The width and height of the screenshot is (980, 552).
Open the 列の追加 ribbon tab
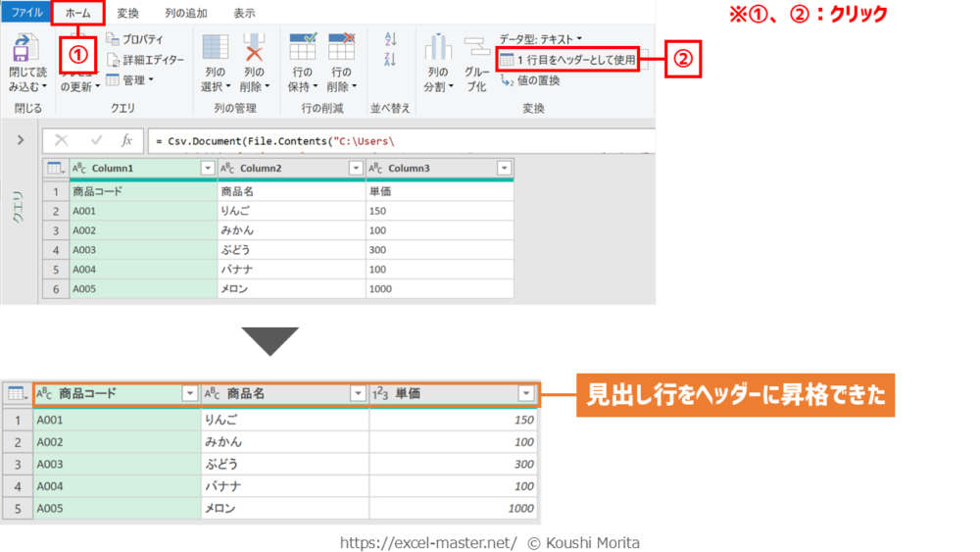point(185,14)
